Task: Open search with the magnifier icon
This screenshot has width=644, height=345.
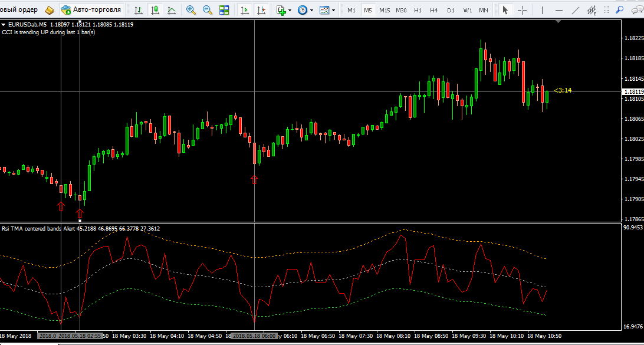Action: (619, 9)
